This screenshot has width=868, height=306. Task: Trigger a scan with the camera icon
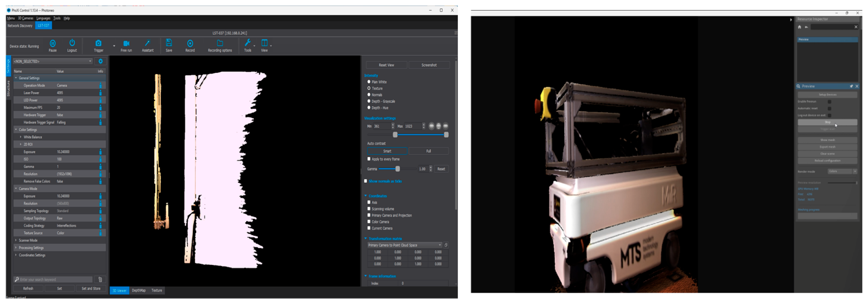tap(98, 43)
